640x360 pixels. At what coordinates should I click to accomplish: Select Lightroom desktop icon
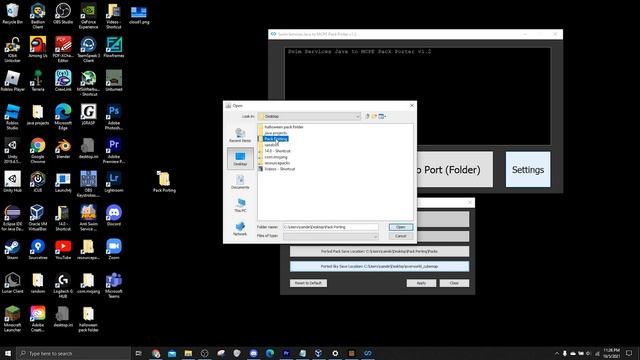pyautogui.click(x=113, y=182)
